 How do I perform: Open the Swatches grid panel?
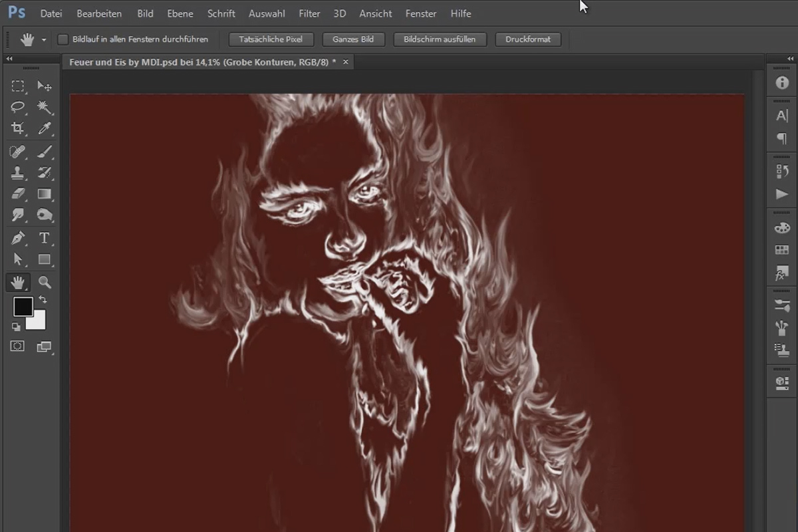(782, 250)
